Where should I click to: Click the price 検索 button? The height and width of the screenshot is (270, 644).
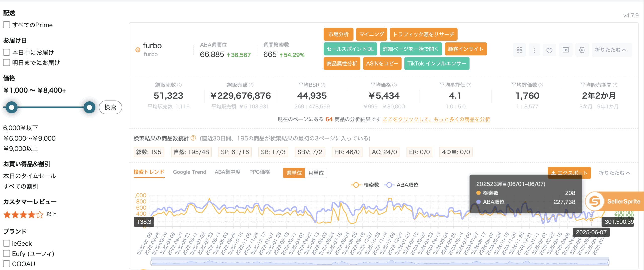tap(110, 107)
